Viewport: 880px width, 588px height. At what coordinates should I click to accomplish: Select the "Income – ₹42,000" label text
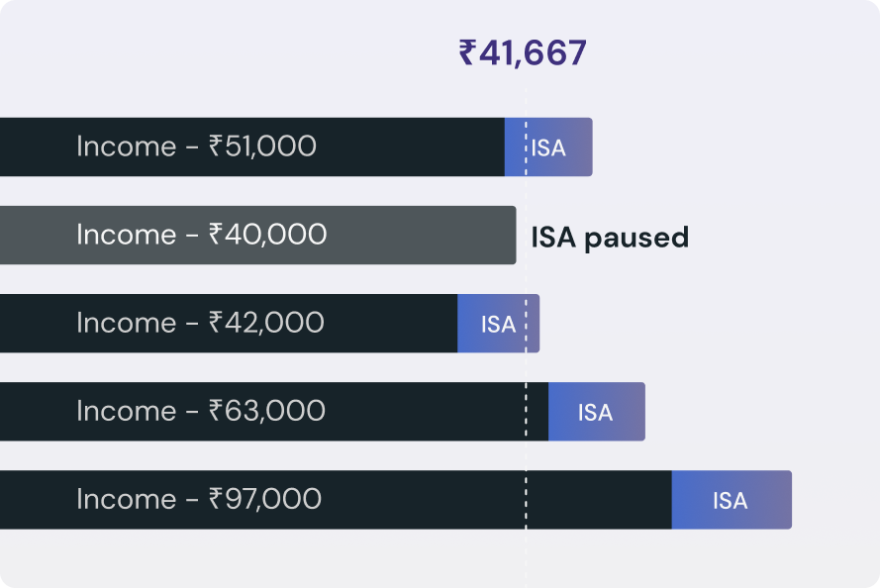(200, 323)
